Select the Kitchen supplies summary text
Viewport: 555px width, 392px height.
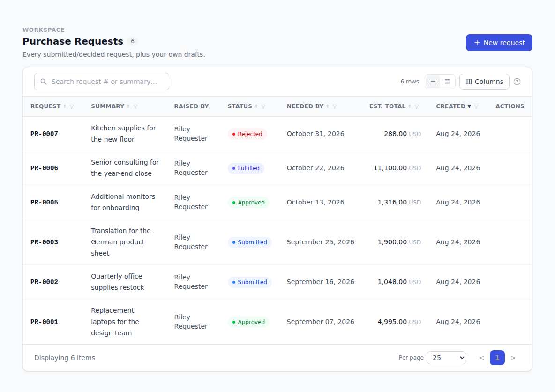tap(123, 134)
